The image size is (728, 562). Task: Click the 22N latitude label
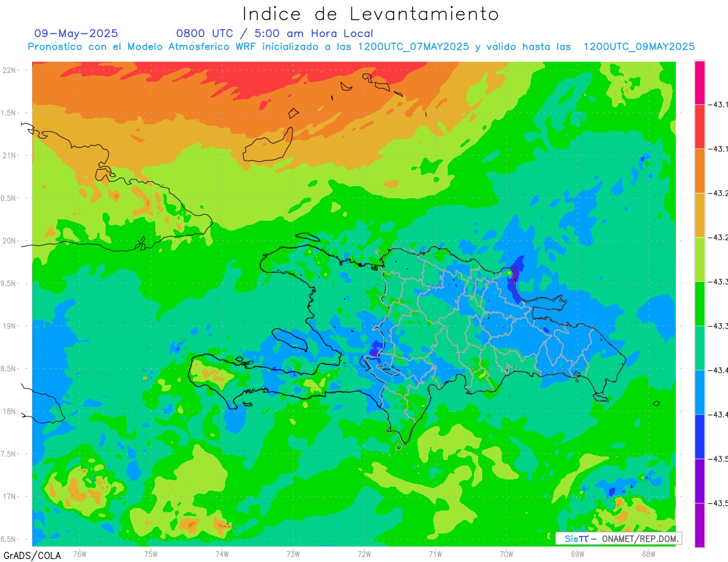[x=8, y=70]
